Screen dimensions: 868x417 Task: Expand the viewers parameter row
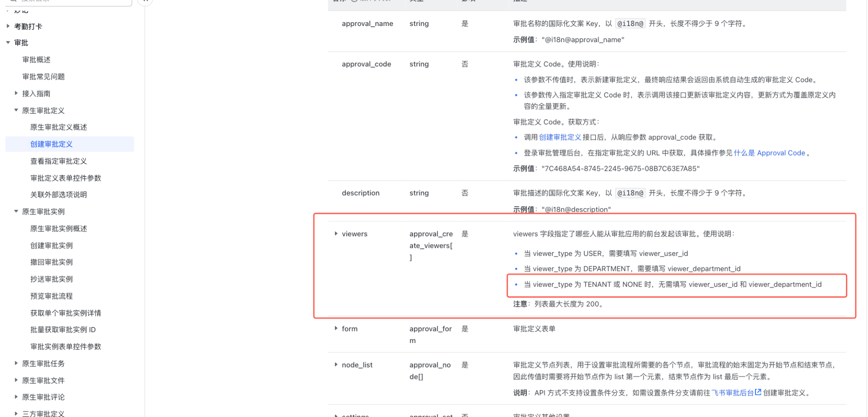click(336, 234)
